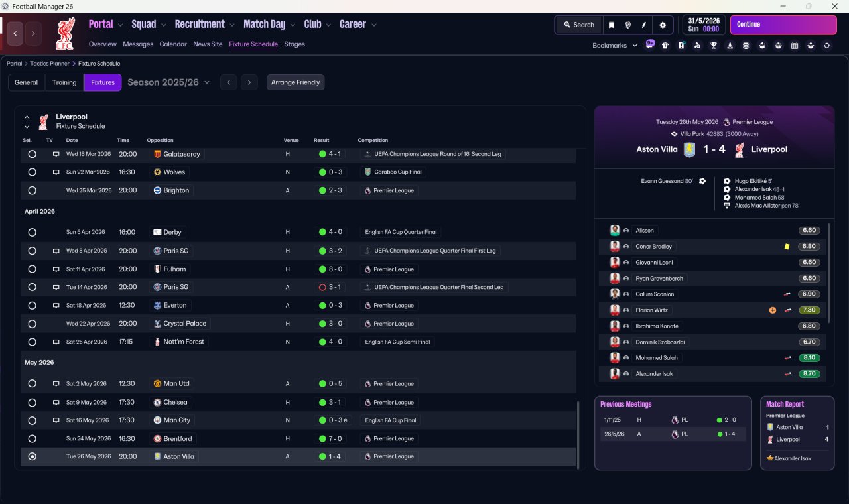Viewport: 849px width, 504px height.
Task: Go back with the left navigation arrow
Action: point(15,33)
